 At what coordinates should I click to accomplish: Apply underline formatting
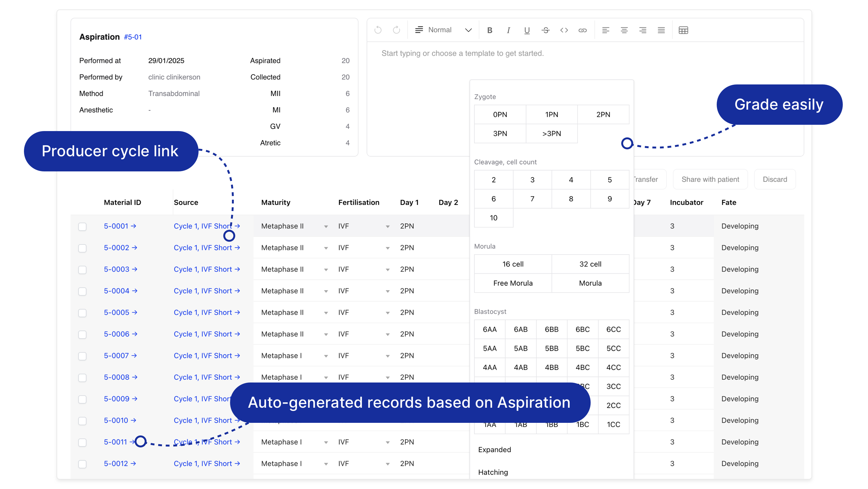coord(527,30)
